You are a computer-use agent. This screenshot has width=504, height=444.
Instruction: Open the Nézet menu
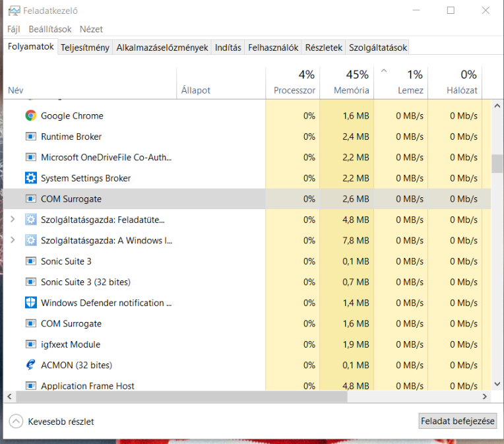pyautogui.click(x=91, y=29)
